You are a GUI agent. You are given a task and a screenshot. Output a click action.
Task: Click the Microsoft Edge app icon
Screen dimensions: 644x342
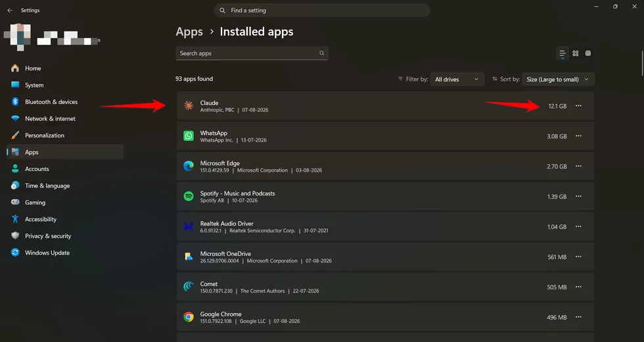(189, 166)
